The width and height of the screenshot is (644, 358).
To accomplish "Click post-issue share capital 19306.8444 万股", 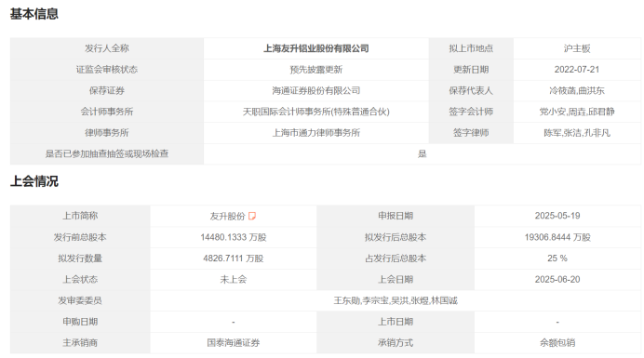I will click(x=557, y=237).
